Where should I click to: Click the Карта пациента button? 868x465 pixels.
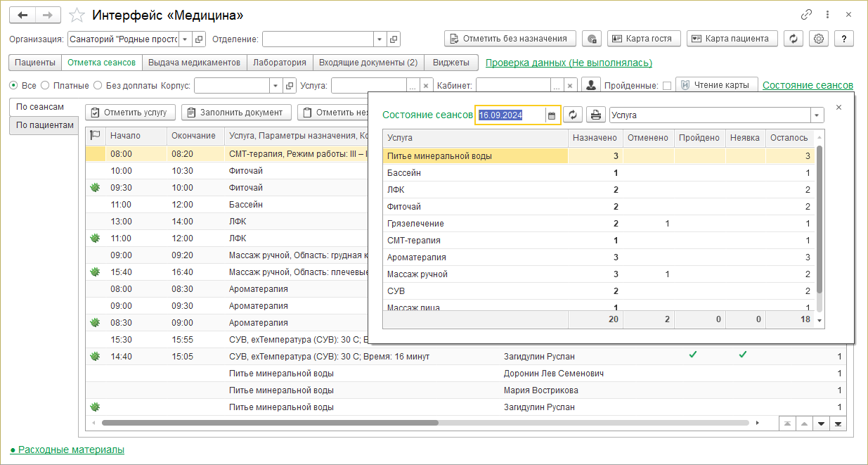coord(732,39)
